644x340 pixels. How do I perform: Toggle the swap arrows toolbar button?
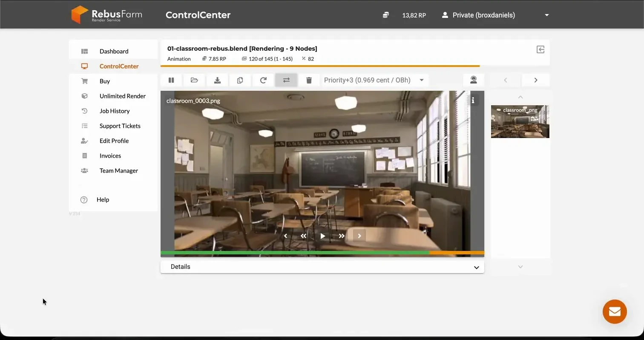(x=286, y=80)
